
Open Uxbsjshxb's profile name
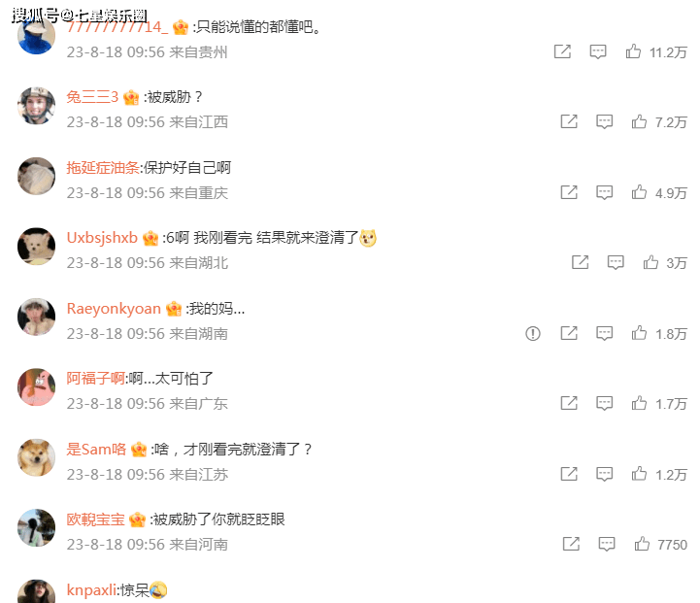point(102,238)
